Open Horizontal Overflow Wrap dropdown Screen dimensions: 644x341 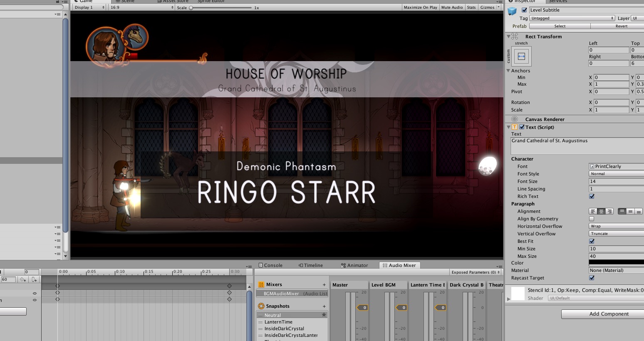tap(616, 226)
